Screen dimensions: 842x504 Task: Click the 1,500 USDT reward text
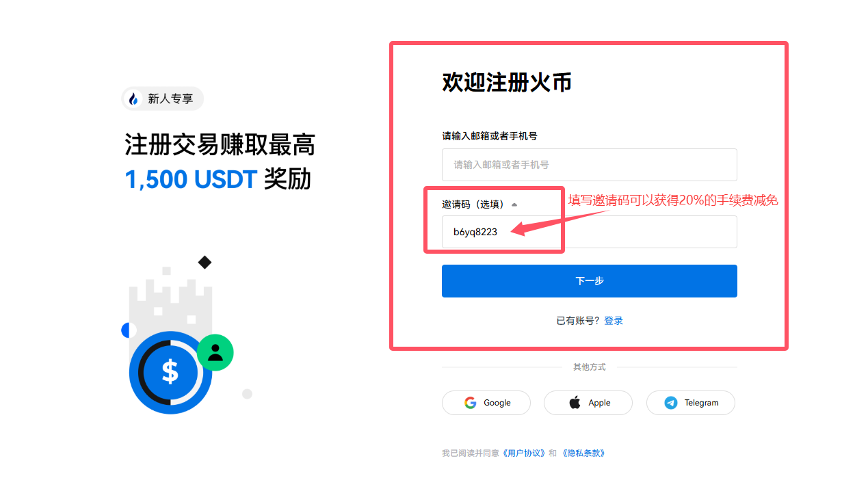click(191, 179)
